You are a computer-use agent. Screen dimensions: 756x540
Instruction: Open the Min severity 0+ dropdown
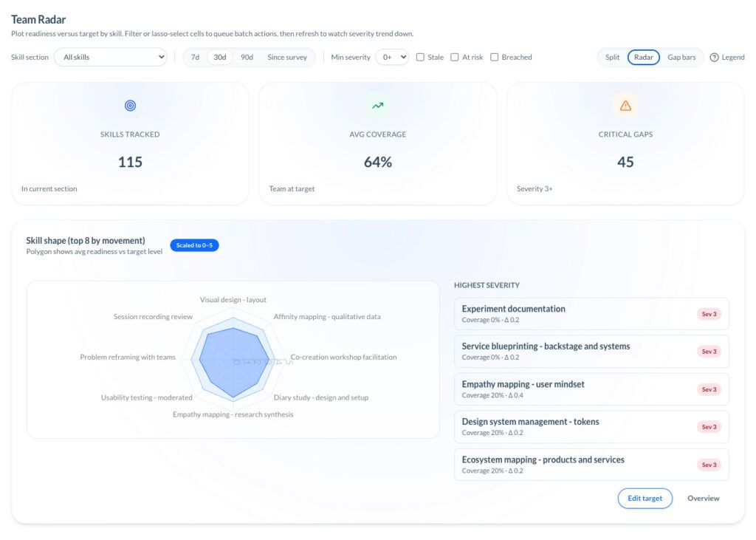[392, 57]
